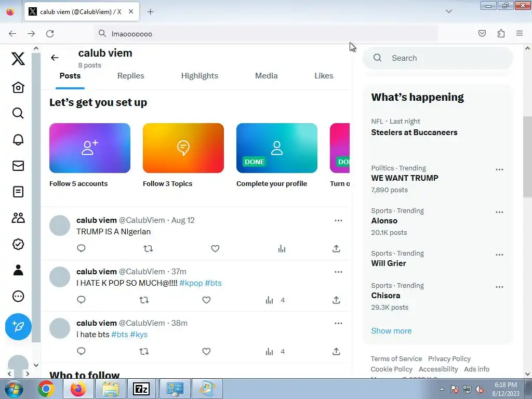Screen dimensions: 532x399
Task: Open Notifications bell icon
Action: pos(18,139)
